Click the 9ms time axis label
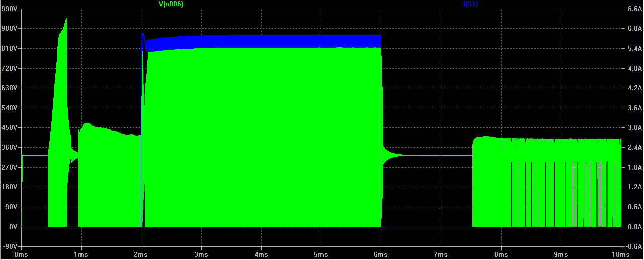This screenshot has height=260, width=644. pyautogui.click(x=560, y=255)
